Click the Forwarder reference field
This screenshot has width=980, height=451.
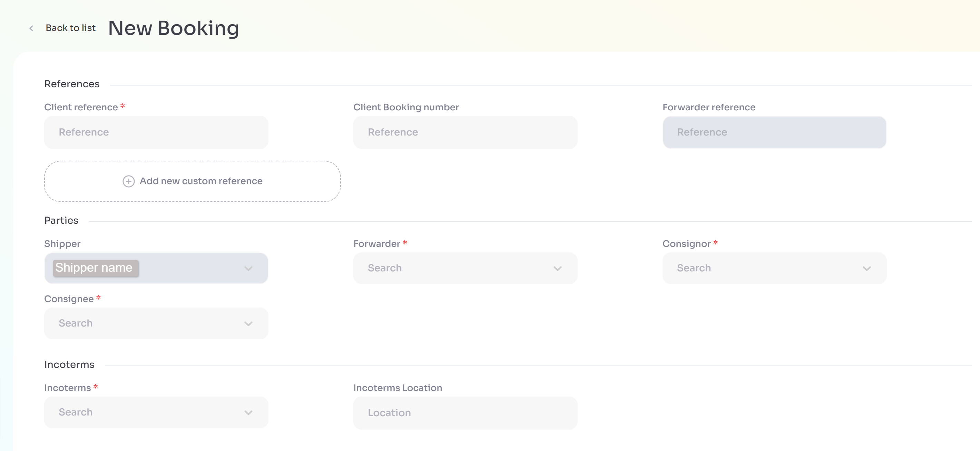click(x=774, y=132)
